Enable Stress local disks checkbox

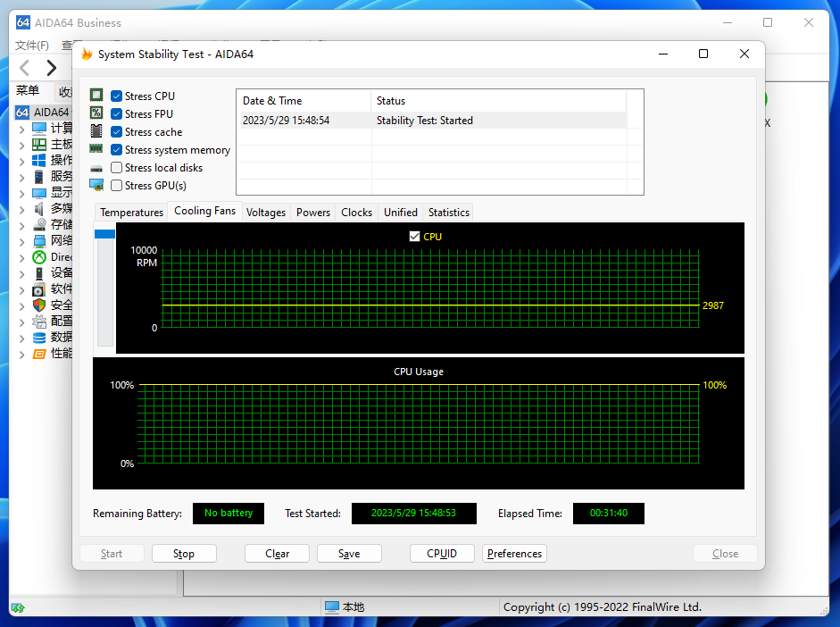[x=116, y=167]
